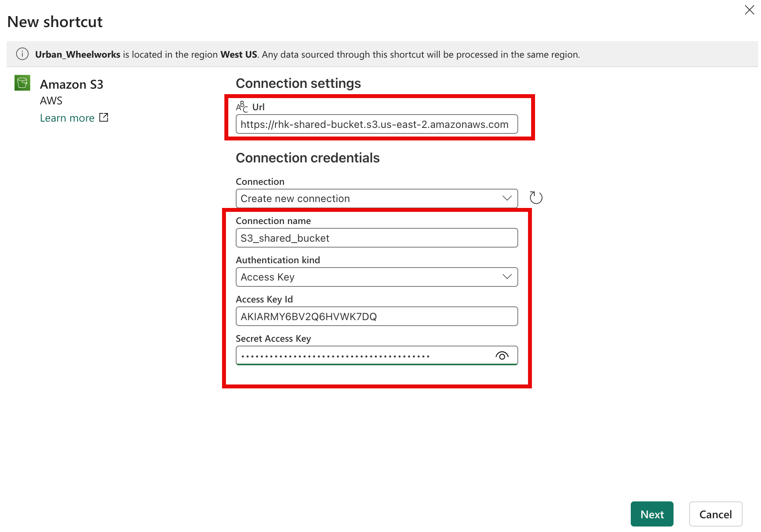Click the external link icon beside Learn more
761x532 pixels.
click(x=104, y=117)
